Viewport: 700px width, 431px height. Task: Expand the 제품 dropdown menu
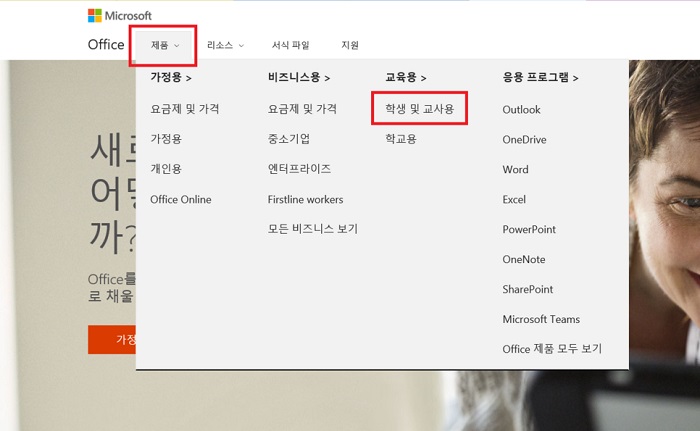tap(165, 45)
